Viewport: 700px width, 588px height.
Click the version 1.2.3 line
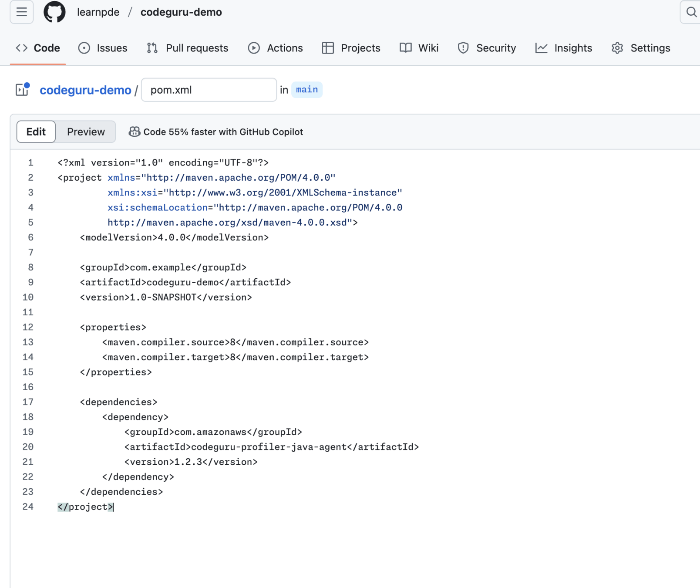click(x=191, y=462)
